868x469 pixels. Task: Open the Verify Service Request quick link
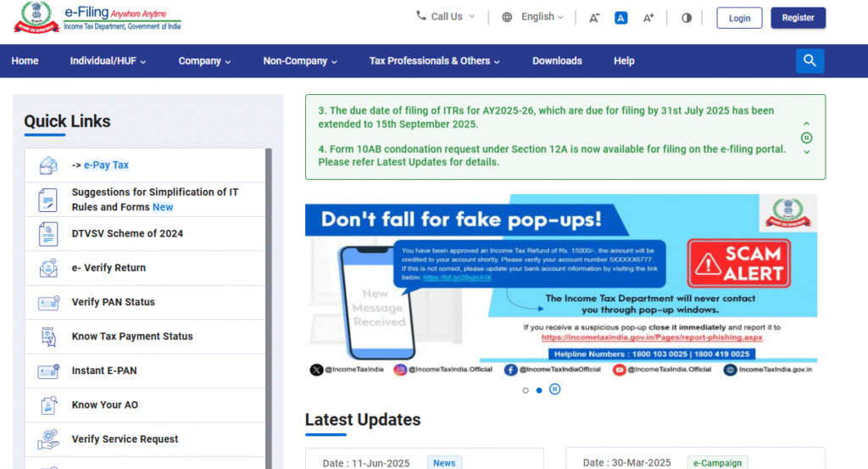coord(125,439)
